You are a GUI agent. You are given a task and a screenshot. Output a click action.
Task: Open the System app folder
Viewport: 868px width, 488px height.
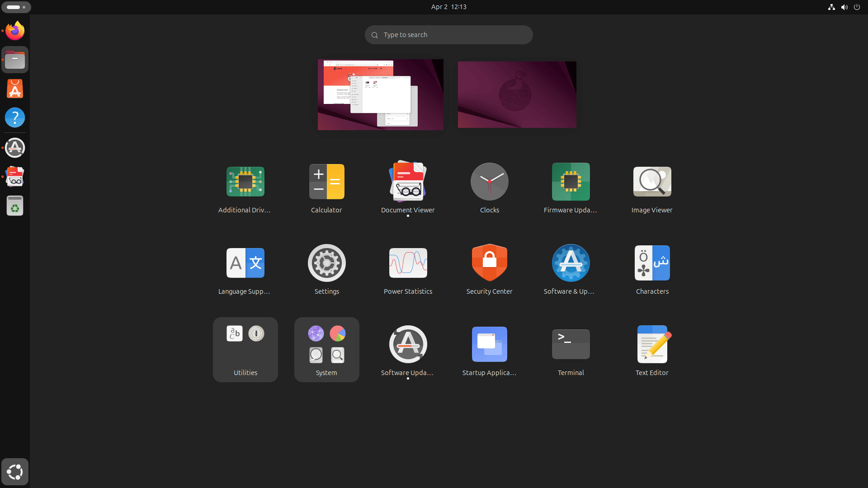326,349
